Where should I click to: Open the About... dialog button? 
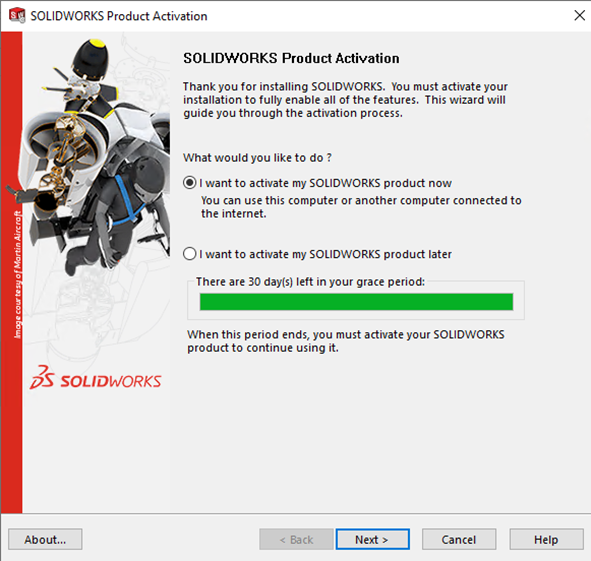point(45,539)
